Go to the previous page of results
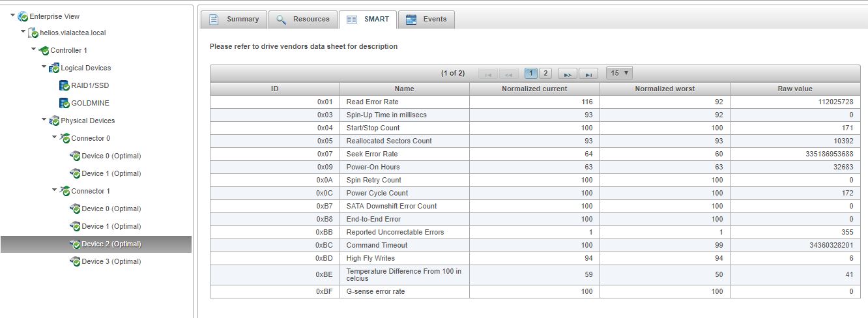Screen dimensions: 868x318 click(508, 74)
